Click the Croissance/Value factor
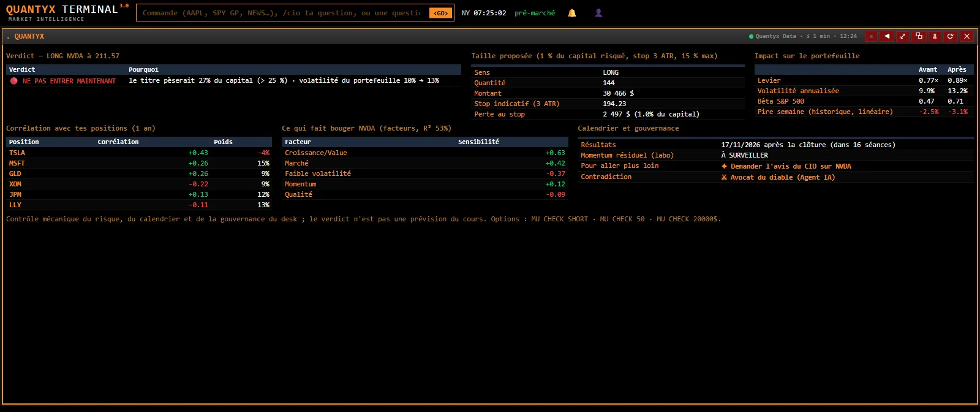980x412 pixels. pyautogui.click(x=315, y=153)
